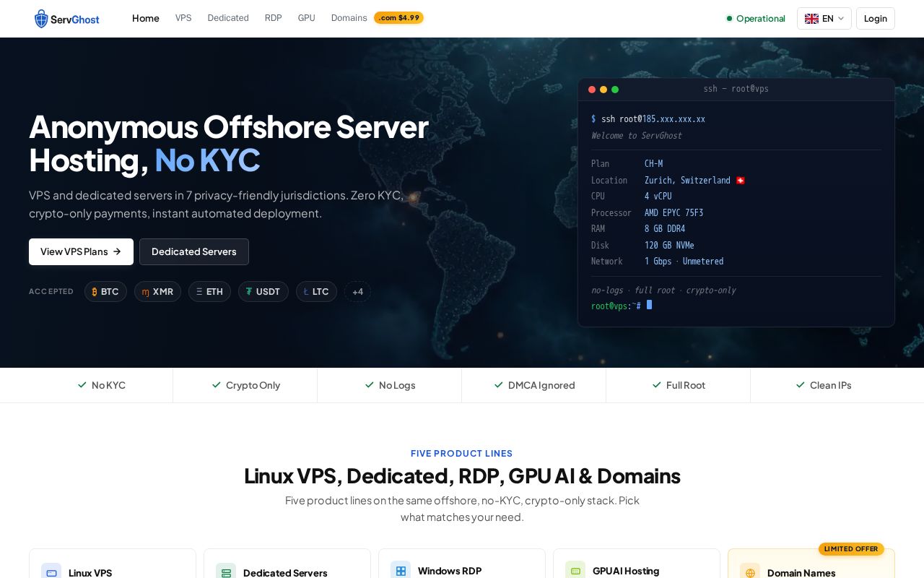Open the Dedicated Servers card icon
The image size is (924, 578).
[226, 573]
